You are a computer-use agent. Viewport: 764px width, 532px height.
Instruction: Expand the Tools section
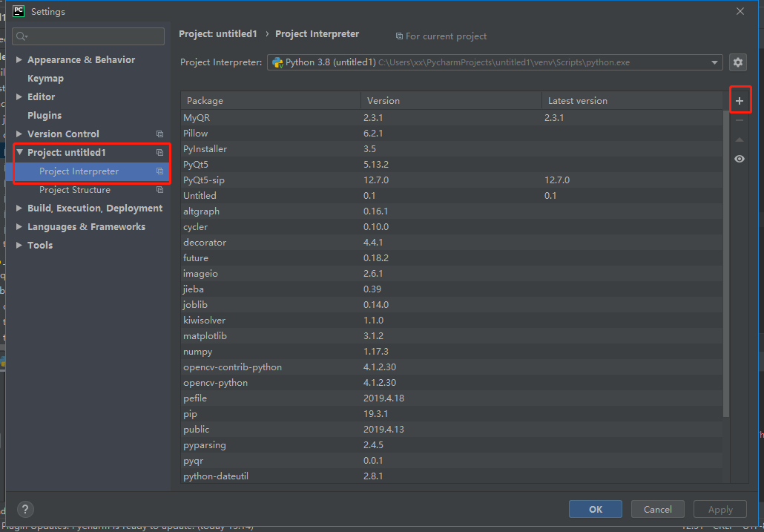[x=19, y=245]
